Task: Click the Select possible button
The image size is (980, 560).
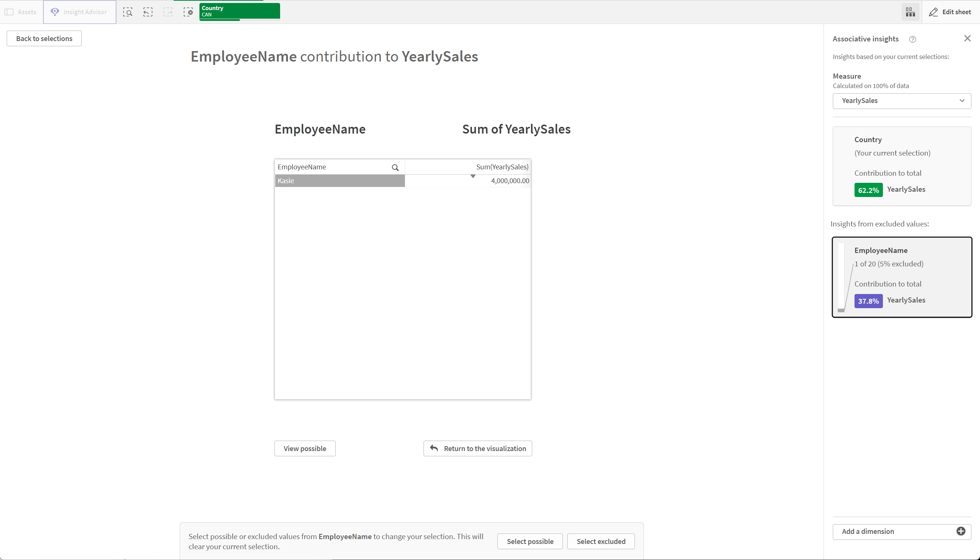Action: [x=530, y=541]
